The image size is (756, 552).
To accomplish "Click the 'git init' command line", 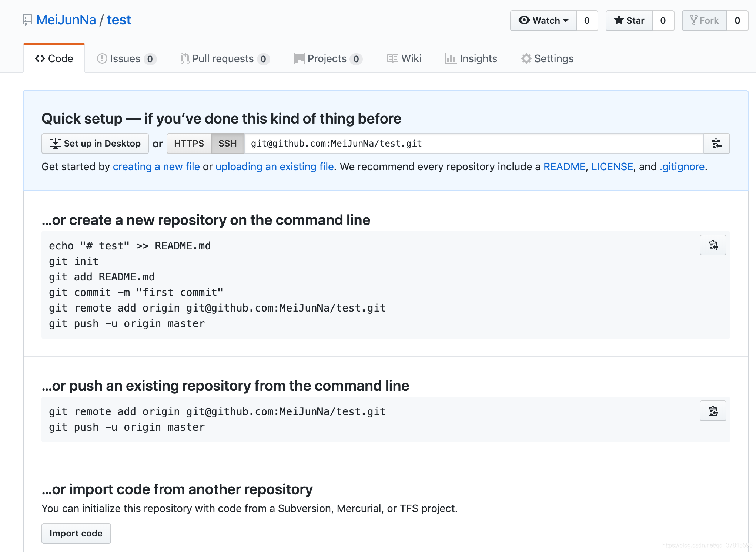I will point(74,262).
